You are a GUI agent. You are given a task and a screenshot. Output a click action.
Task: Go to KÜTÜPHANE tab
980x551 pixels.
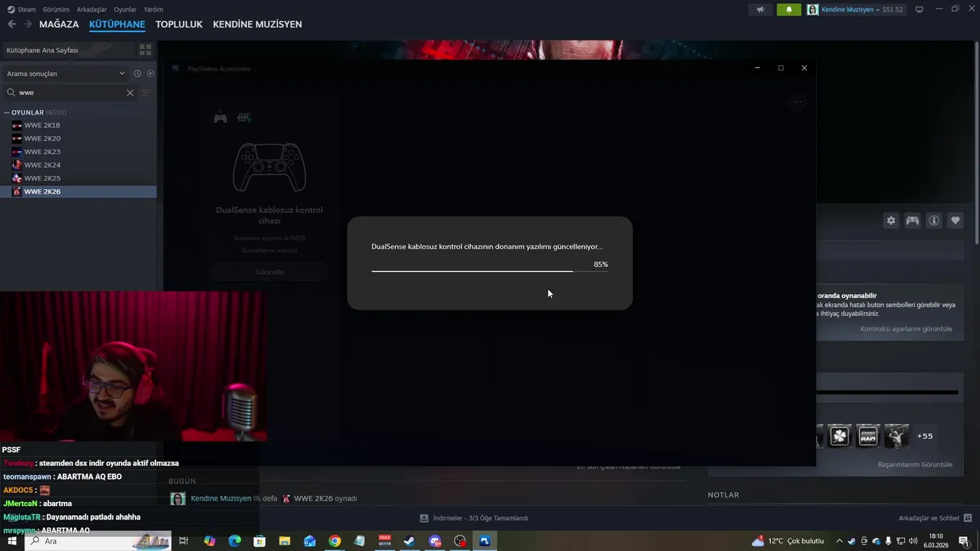(x=117, y=24)
